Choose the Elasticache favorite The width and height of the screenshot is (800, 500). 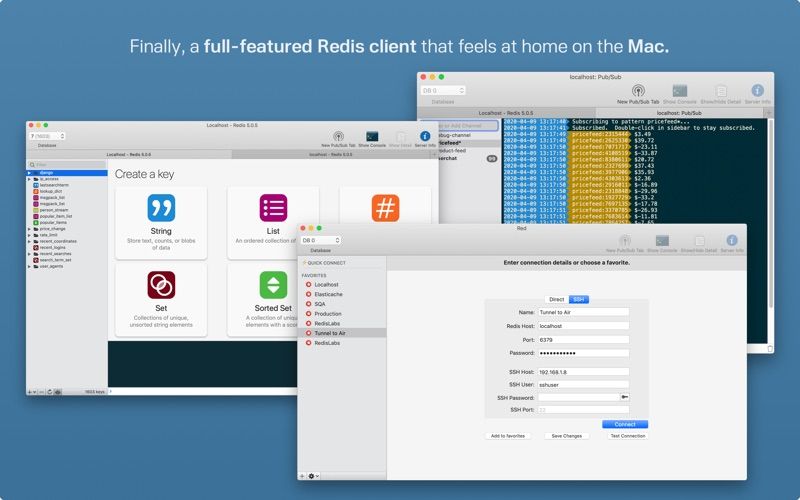pos(329,294)
